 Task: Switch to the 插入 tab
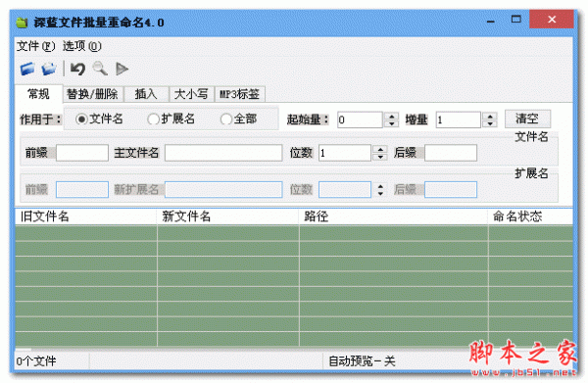click(146, 94)
